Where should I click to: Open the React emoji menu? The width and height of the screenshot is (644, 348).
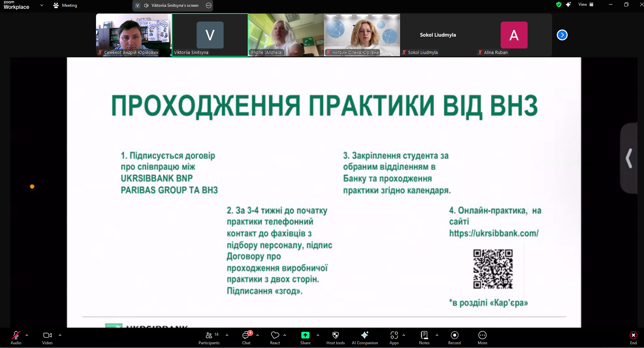(x=275, y=338)
